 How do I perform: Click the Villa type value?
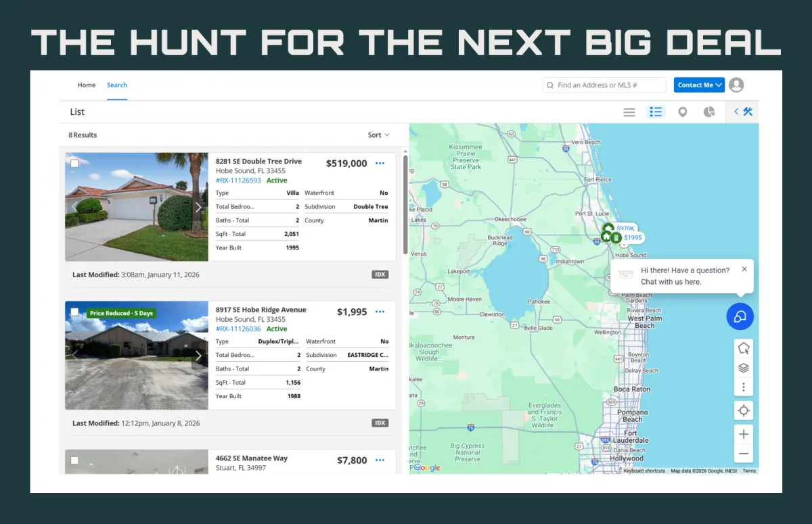pos(292,193)
